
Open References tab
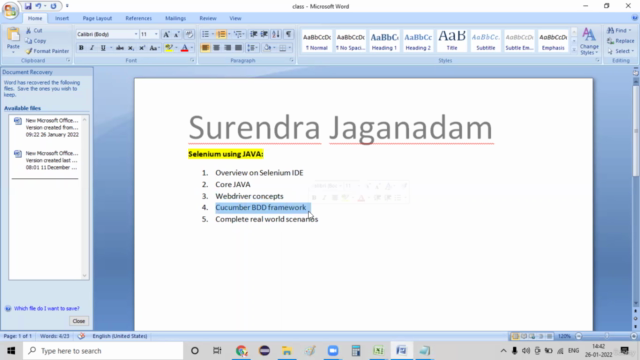(138, 18)
